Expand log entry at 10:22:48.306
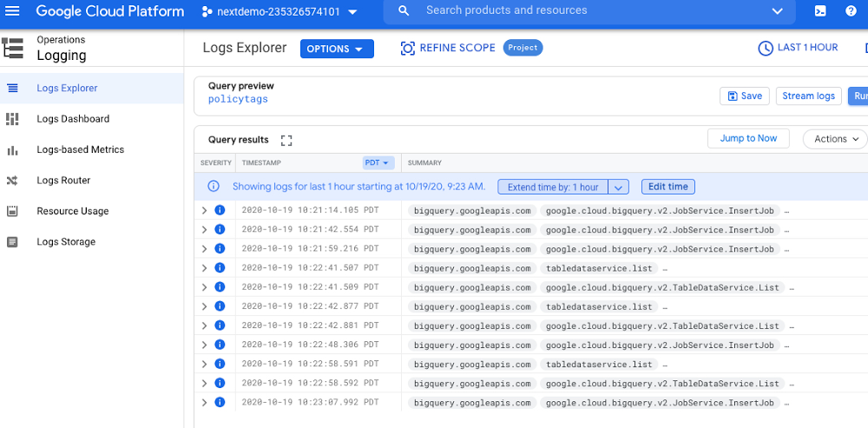This screenshot has height=428, width=868. click(x=204, y=345)
